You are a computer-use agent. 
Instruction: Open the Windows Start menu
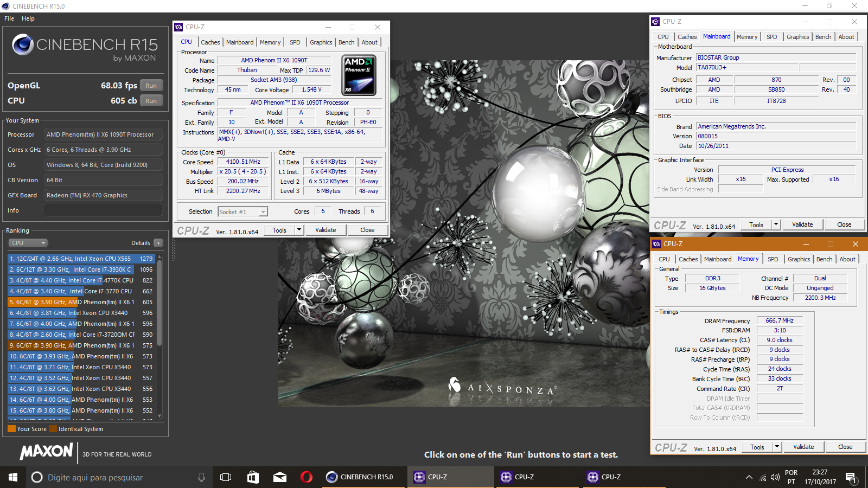13,477
